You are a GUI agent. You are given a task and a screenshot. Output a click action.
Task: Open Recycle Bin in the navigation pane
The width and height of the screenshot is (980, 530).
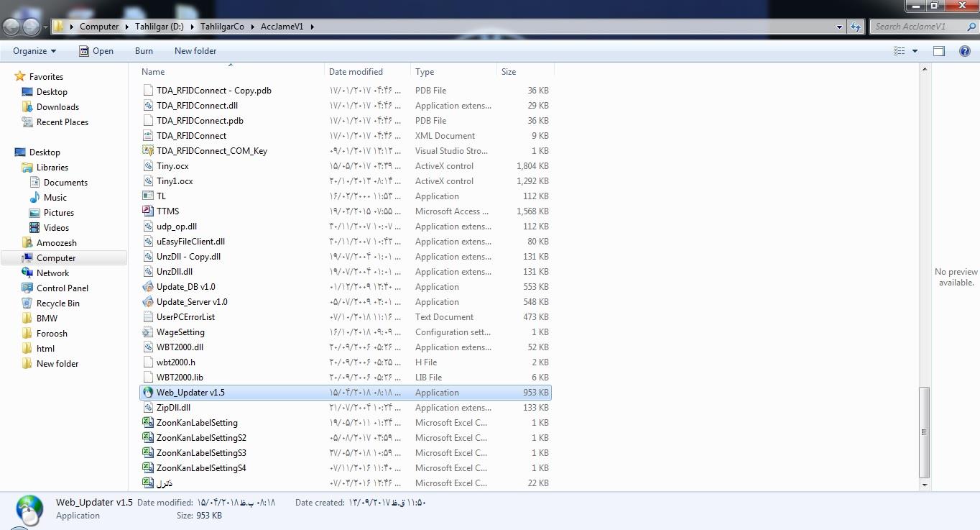point(58,303)
